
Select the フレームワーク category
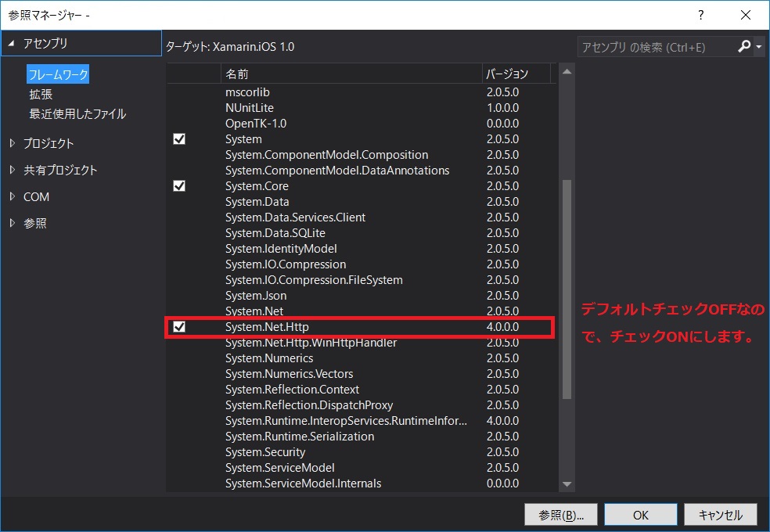click(x=58, y=74)
